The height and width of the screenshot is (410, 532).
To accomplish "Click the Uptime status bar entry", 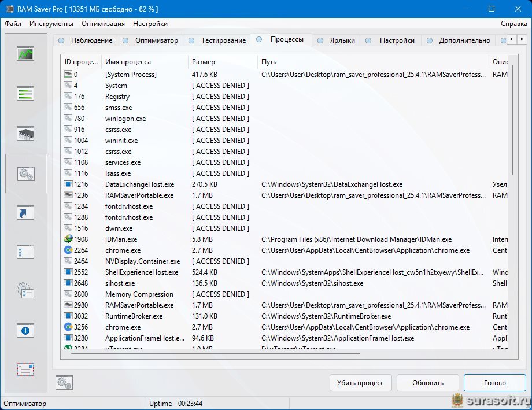I will (176, 404).
